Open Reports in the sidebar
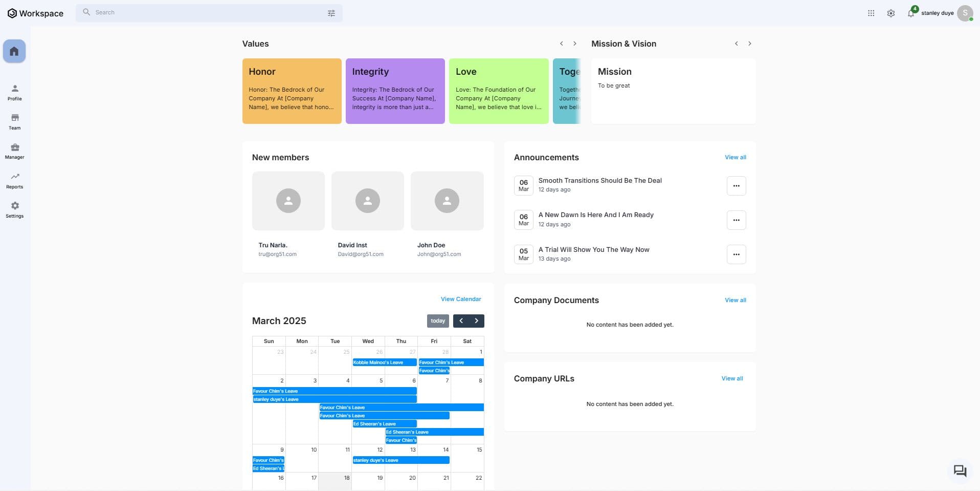The width and height of the screenshot is (980, 491). (x=14, y=181)
